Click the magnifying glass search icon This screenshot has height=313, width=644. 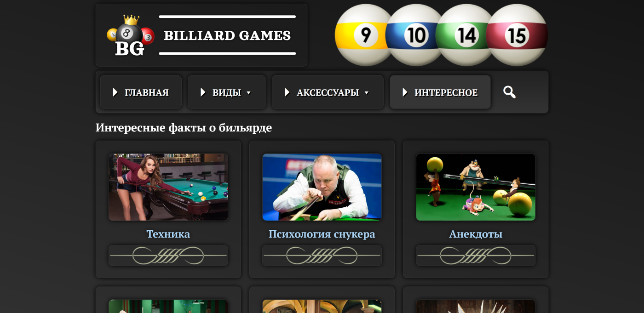point(509,92)
